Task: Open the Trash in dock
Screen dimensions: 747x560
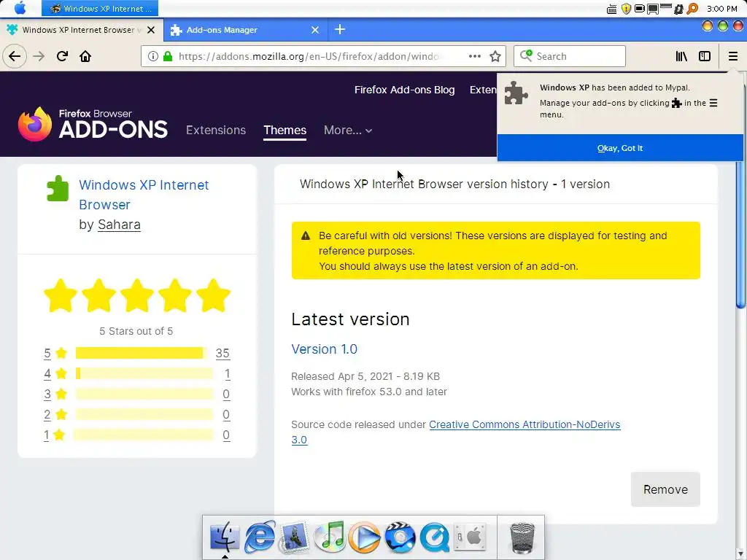Action: tap(522, 537)
